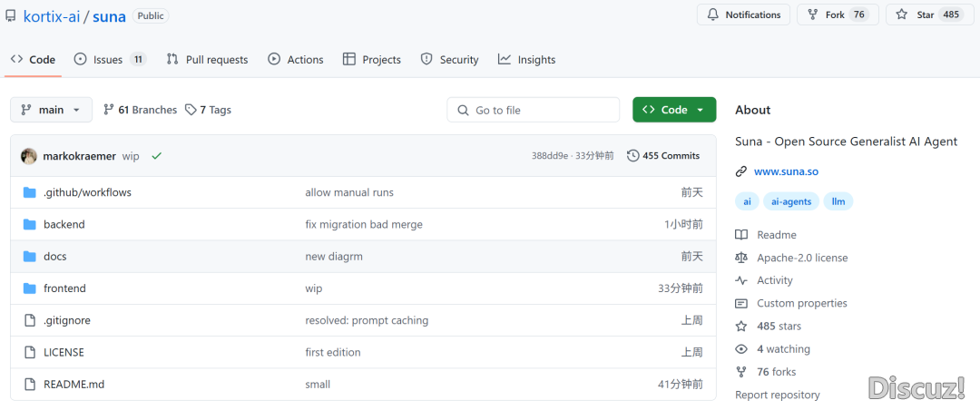
Task: View 7 Tags link
Action: [x=209, y=110]
